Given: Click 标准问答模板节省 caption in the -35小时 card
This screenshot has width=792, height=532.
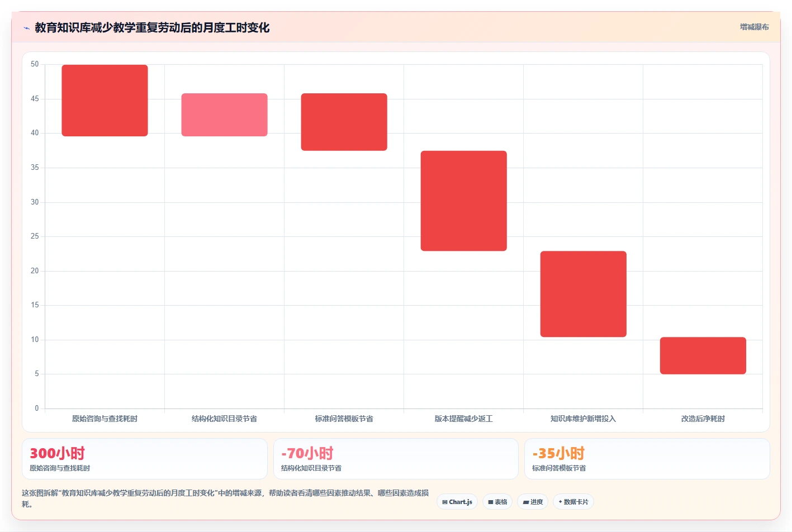Looking at the screenshot, I should pos(559,468).
